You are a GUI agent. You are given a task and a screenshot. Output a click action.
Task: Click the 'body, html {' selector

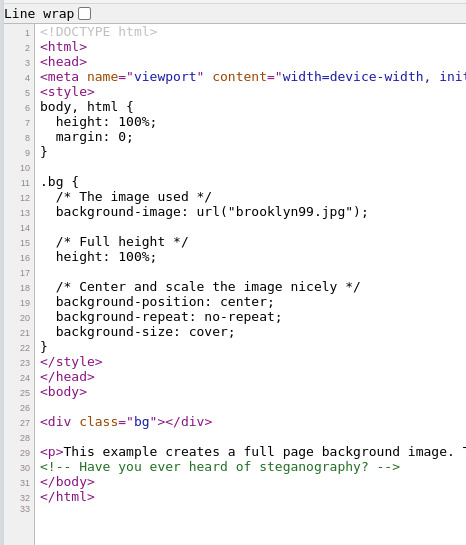click(87, 107)
